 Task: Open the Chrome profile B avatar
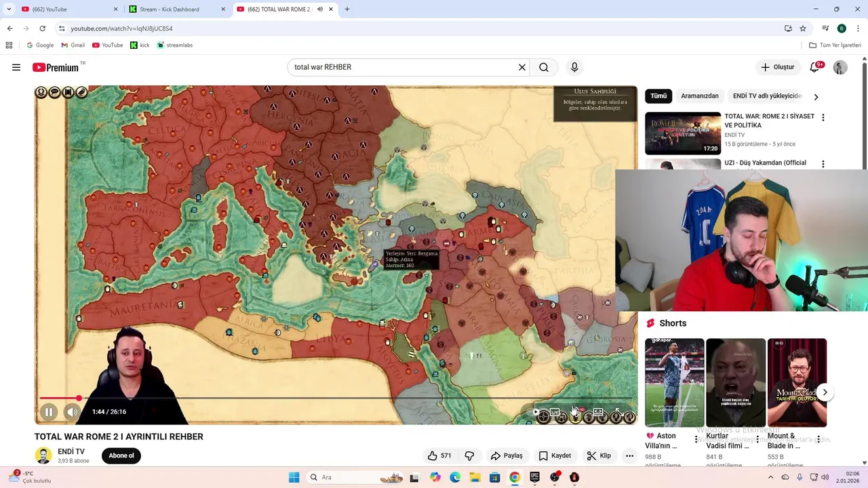click(842, 28)
